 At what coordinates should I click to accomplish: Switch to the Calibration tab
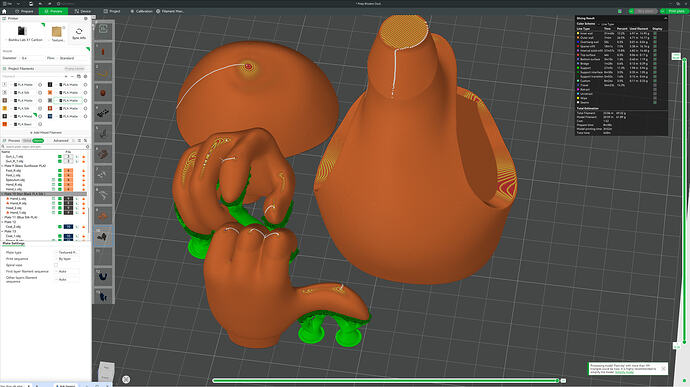click(x=141, y=11)
